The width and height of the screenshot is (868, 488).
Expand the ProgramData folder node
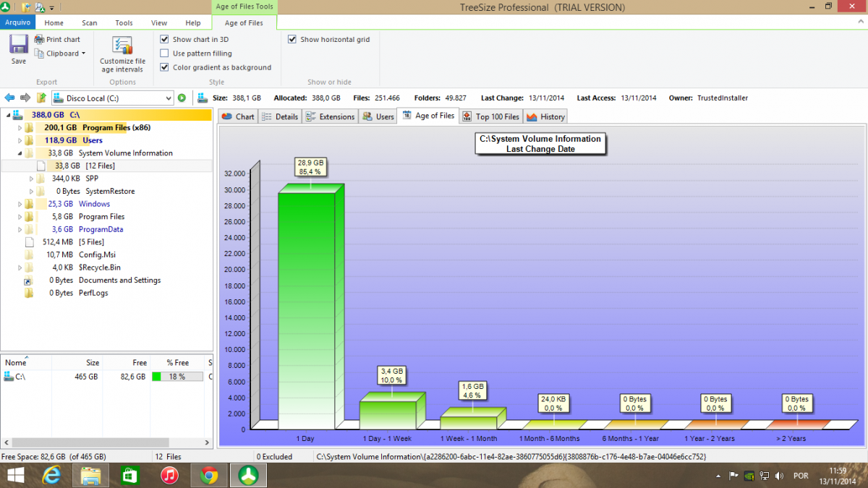(x=20, y=229)
